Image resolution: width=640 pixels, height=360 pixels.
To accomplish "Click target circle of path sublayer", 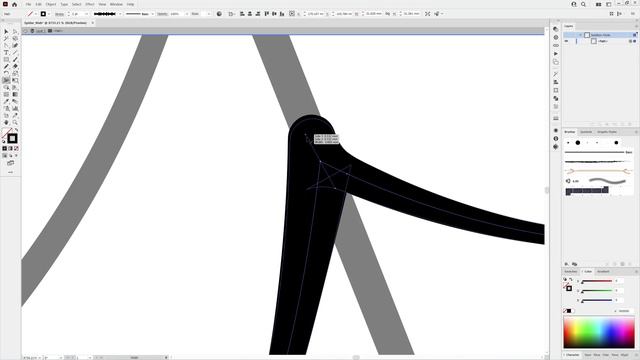I will click(631, 41).
